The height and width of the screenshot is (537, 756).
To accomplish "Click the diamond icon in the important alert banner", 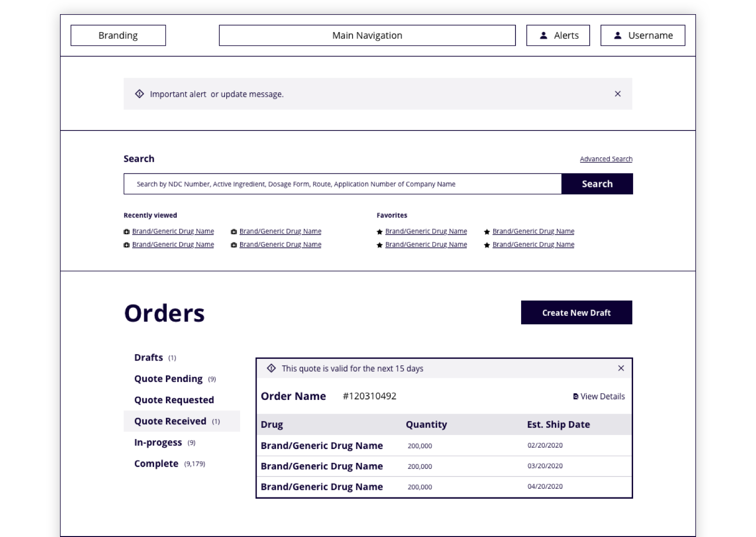I will tap(139, 94).
